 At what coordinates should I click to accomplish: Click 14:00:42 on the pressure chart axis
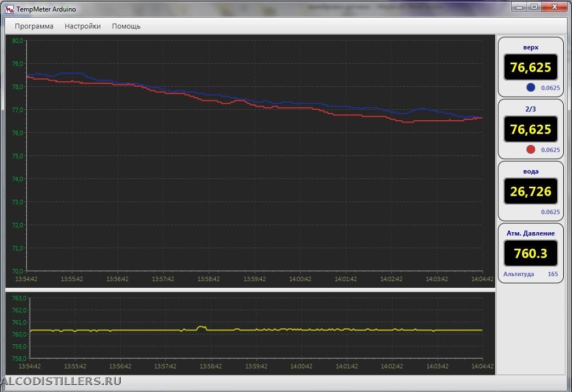click(x=301, y=366)
